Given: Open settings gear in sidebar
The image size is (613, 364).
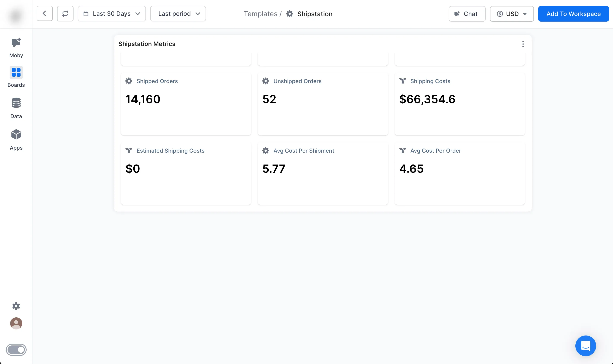Looking at the screenshot, I should click(x=16, y=306).
